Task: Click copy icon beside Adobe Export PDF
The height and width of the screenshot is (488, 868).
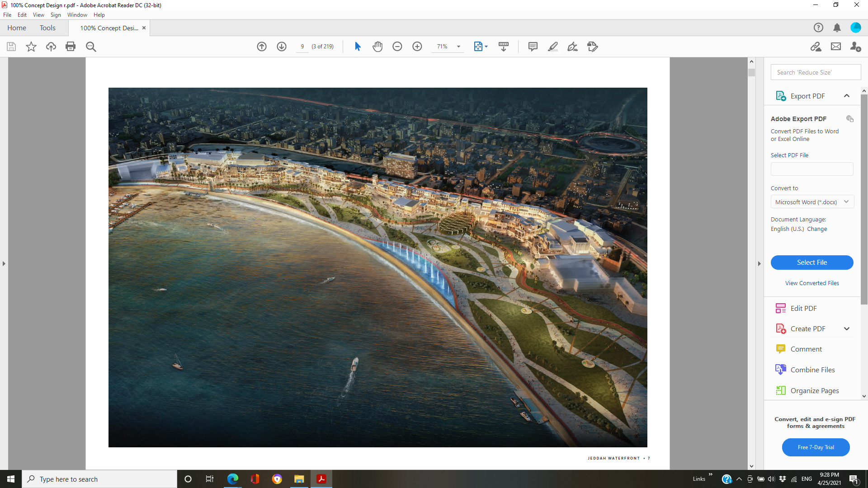Action: (850, 119)
